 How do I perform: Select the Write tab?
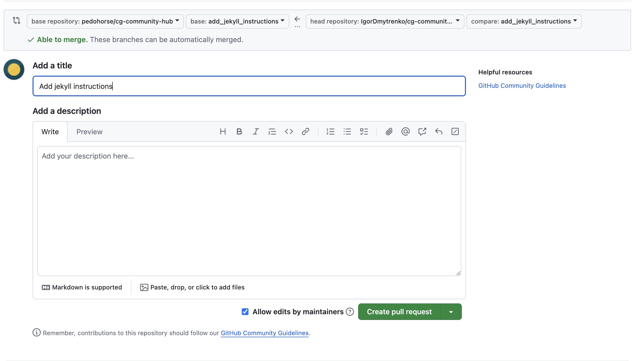click(50, 132)
